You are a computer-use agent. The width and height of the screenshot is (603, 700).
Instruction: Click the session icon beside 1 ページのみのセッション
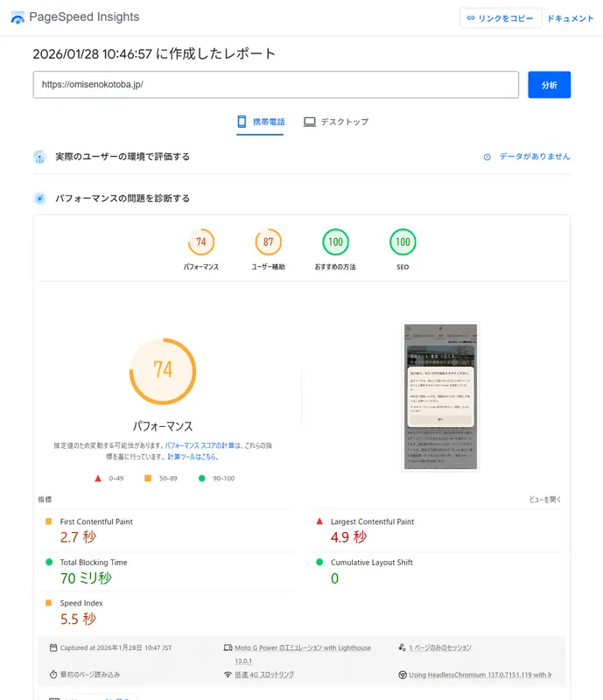coord(402,647)
